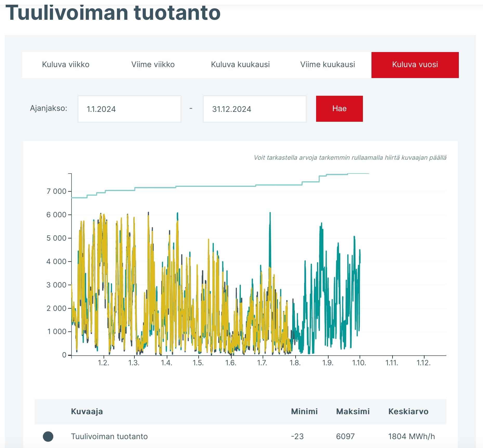Click the 1.7. x-axis date label
This screenshot has height=448, width=483.
[262, 363]
